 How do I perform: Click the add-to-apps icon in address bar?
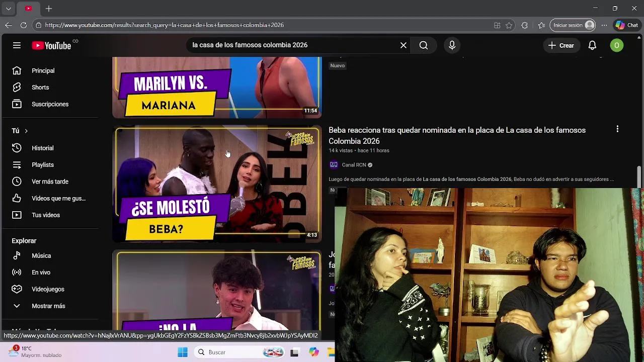tap(497, 25)
